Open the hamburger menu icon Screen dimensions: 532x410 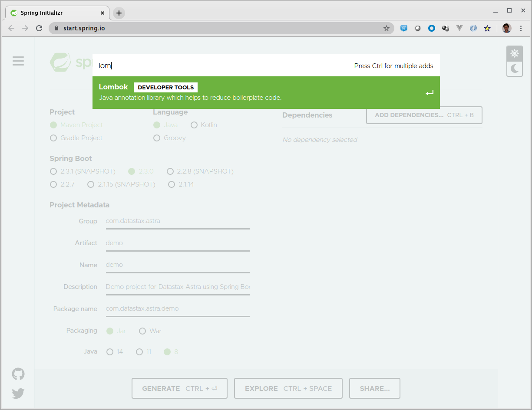click(x=18, y=61)
